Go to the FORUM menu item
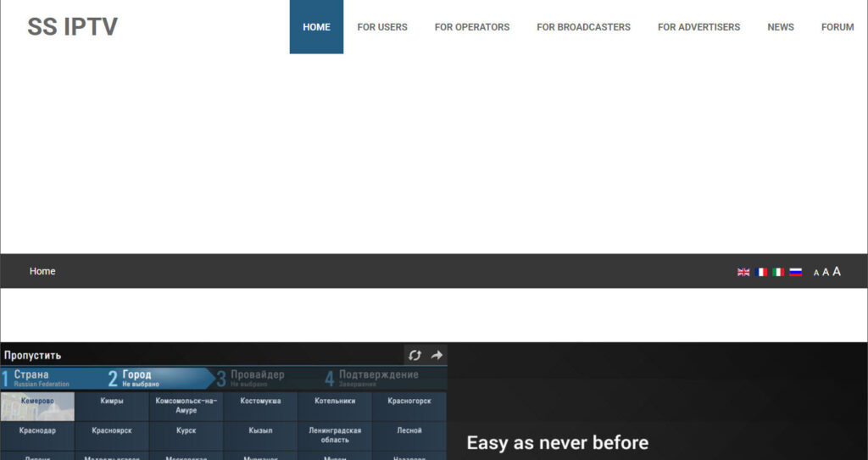Screen dimensions: 868x460 tap(837, 26)
